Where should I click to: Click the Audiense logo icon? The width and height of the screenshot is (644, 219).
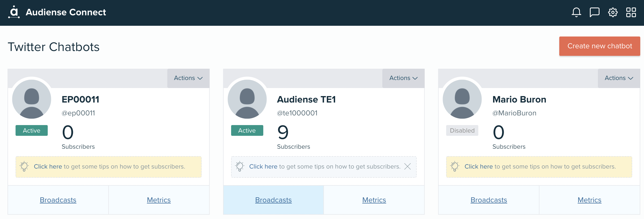point(14,12)
